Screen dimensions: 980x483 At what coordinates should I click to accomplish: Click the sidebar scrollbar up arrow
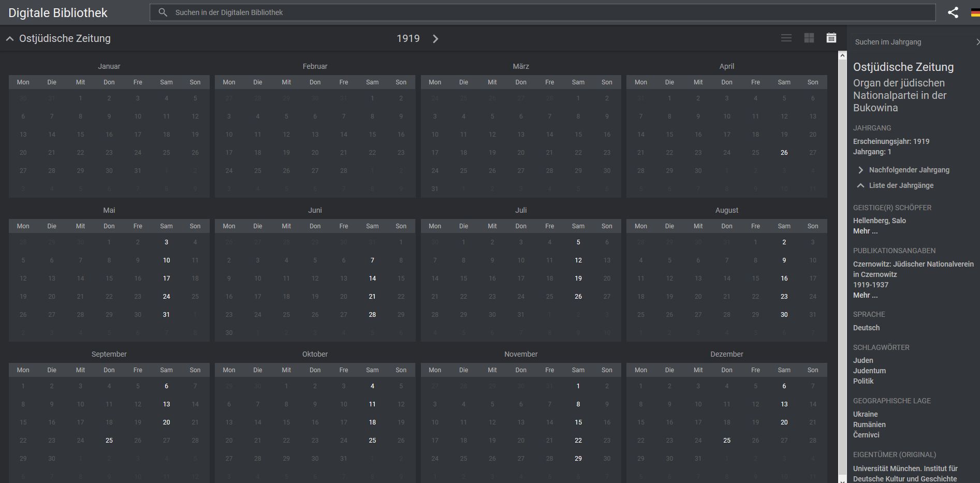click(x=842, y=55)
